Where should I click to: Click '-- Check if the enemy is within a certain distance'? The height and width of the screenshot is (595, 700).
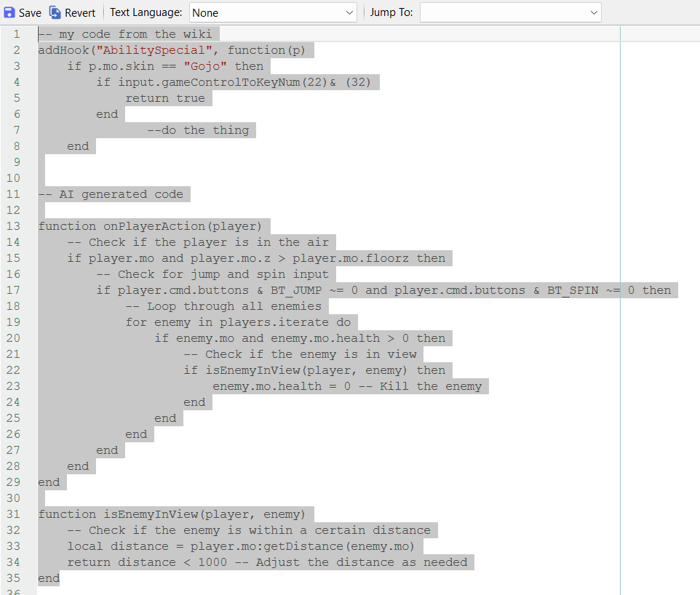[x=249, y=530]
